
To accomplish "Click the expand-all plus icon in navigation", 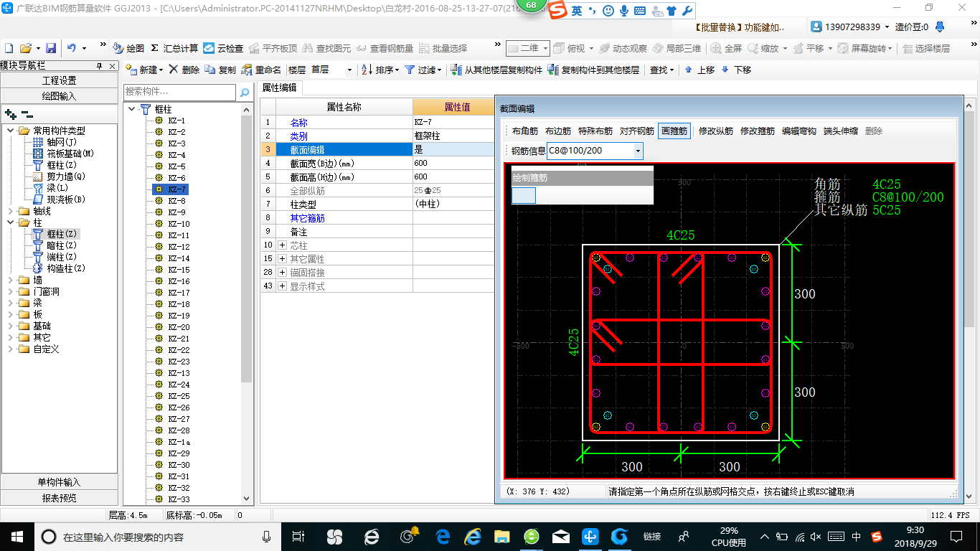I will (x=10, y=114).
